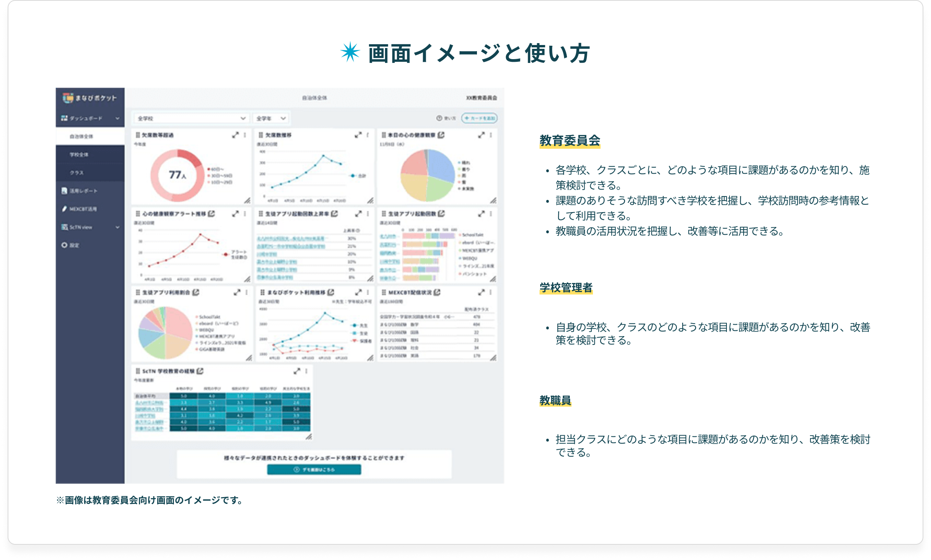
Task: Collapse the ダッシュボード sidebar section chevron
Action: 118,119
